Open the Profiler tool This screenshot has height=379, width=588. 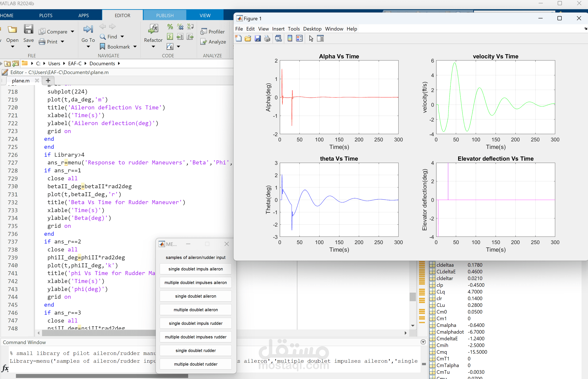point(213,32)
